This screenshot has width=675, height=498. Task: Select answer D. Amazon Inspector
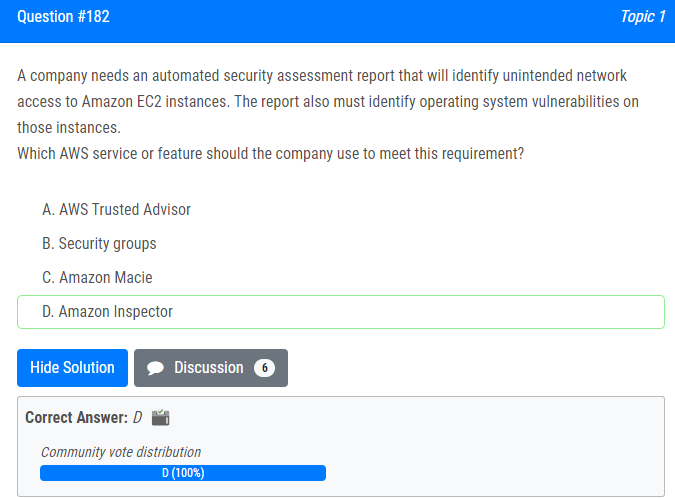tap(341, 312)
